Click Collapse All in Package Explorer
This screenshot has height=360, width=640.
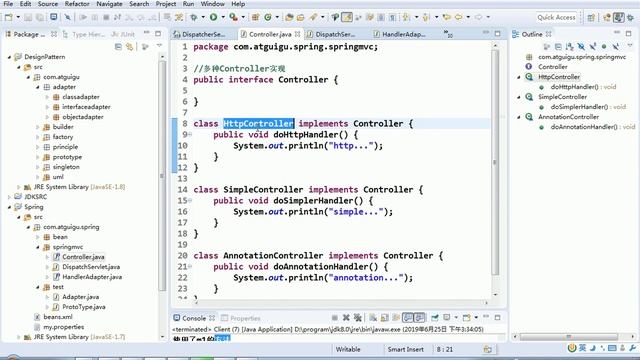[118, 47]
